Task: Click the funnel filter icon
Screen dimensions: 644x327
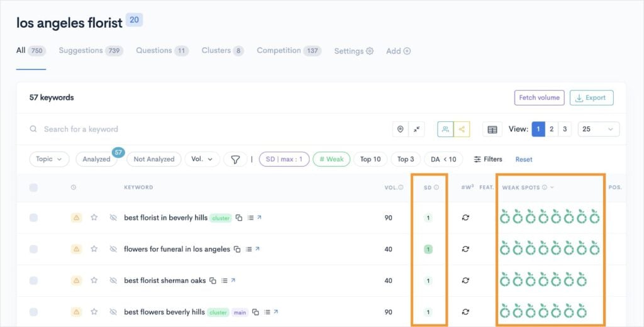Action: [235, 159]
